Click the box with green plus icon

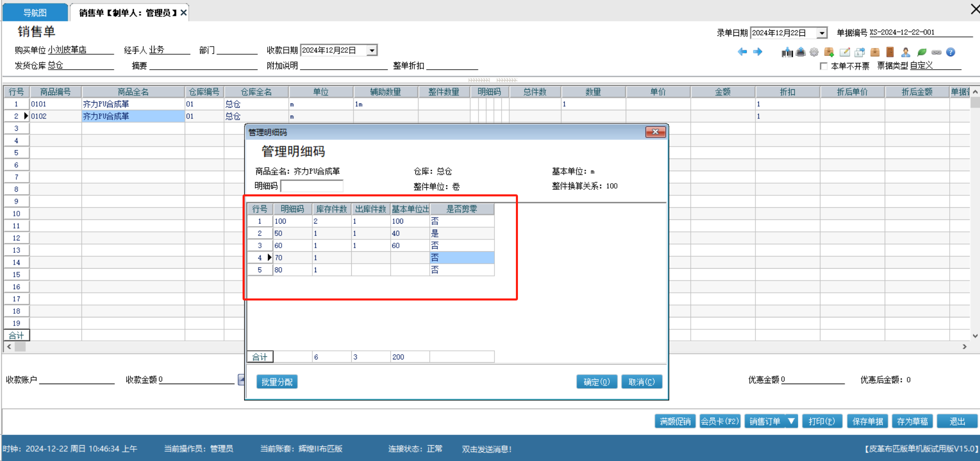point(829,52)
